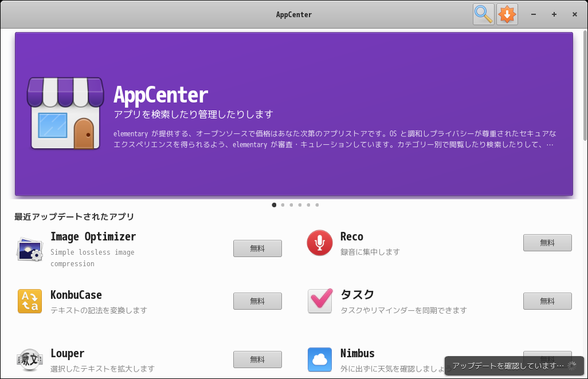
Task: Select the Nimbus cloud icon
Action: click(x=319, y=360)
